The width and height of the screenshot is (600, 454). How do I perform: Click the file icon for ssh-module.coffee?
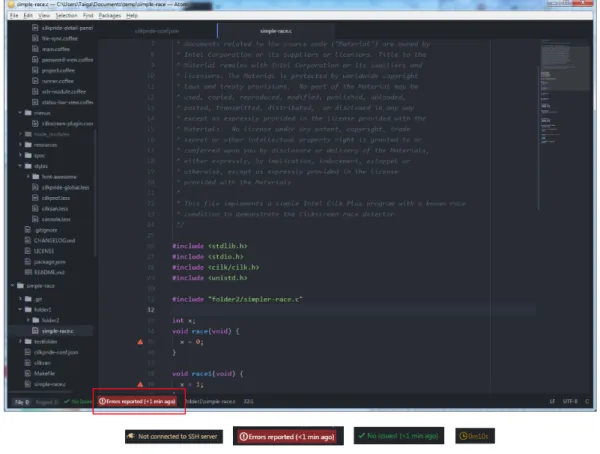point(35,91)
